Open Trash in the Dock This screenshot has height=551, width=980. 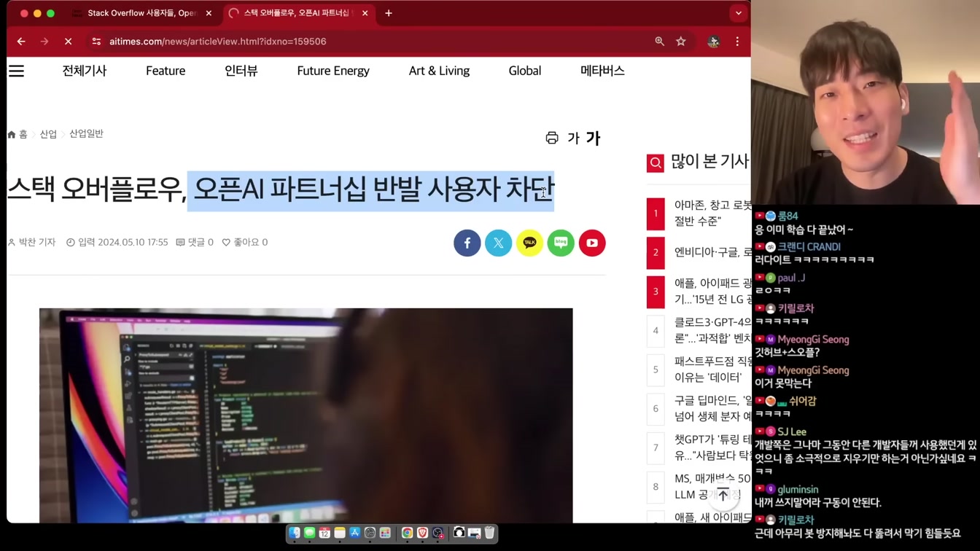coord(489,533)
